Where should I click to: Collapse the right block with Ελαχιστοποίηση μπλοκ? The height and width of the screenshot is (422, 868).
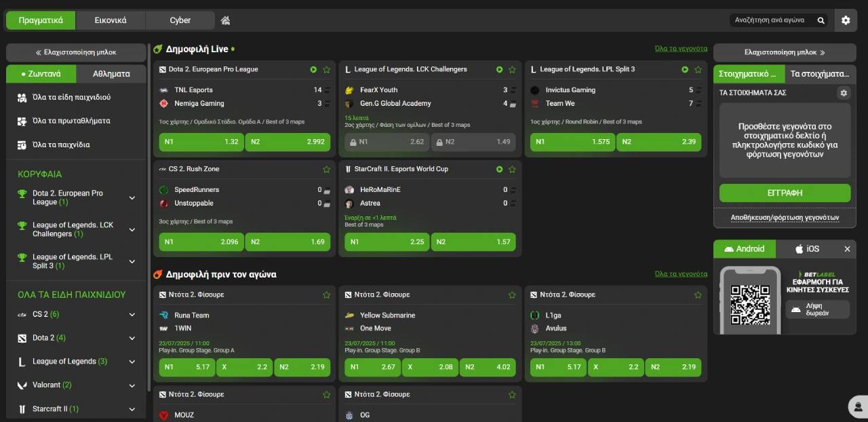click(785, 52)
